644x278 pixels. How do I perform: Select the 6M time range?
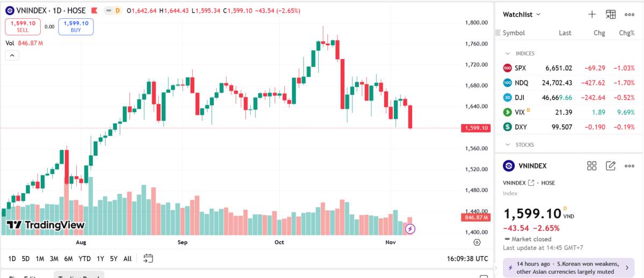pos(68,259)
